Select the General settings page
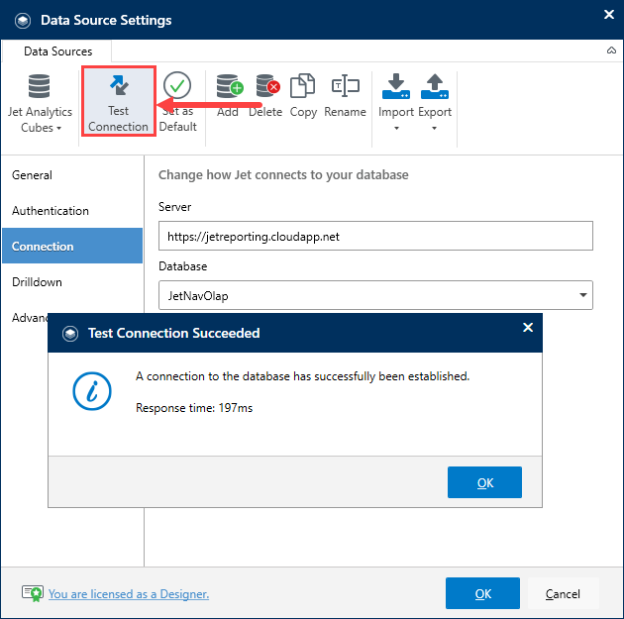The height and width of the screenshot is (619, 624). 72,175
